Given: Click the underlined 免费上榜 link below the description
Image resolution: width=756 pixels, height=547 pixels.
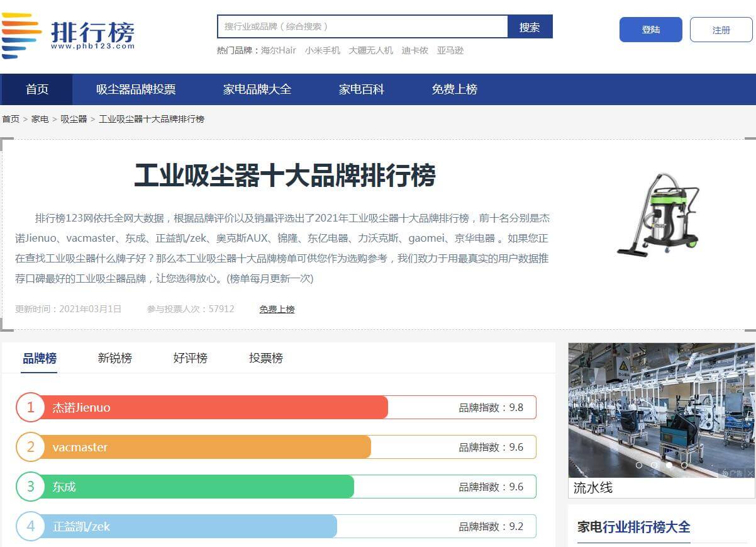Looking at the screenshot, I should pyautogui.click(x=277, y=309).
